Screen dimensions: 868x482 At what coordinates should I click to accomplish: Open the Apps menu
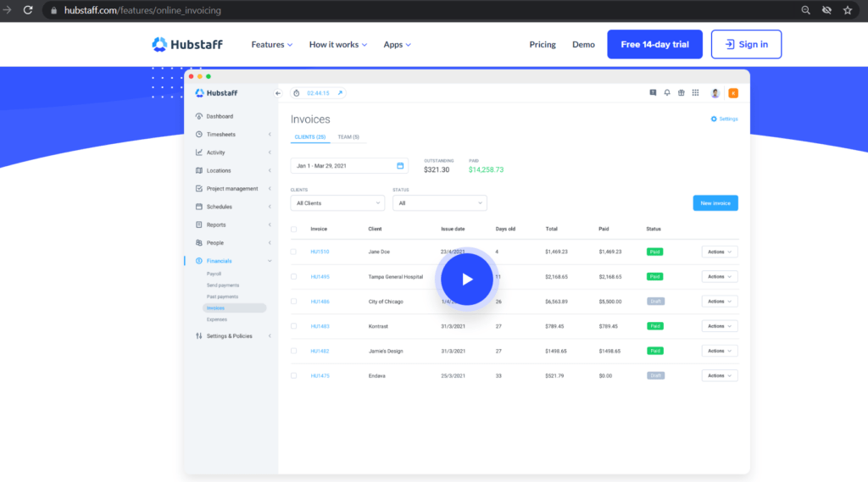(x=397, y=44)
